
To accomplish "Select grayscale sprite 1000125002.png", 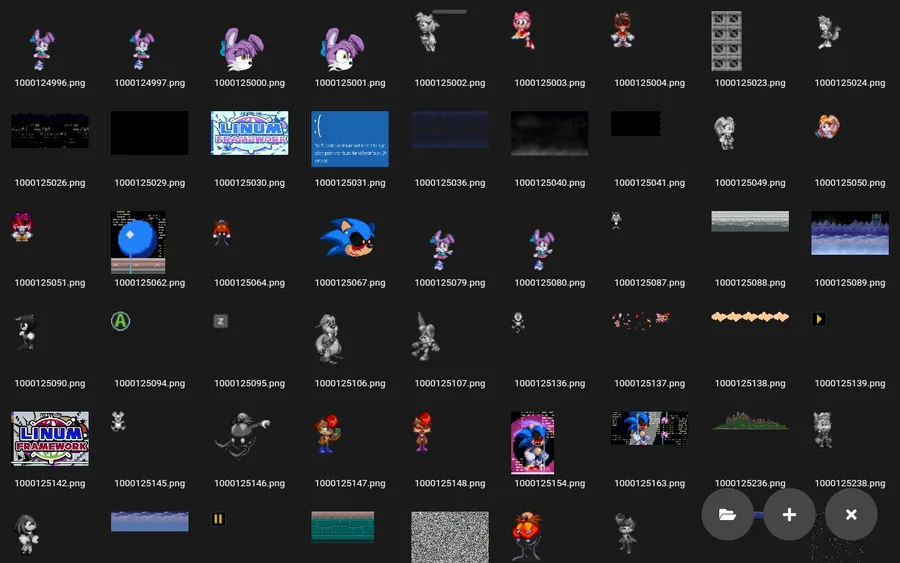I will (x=427, y=32).
